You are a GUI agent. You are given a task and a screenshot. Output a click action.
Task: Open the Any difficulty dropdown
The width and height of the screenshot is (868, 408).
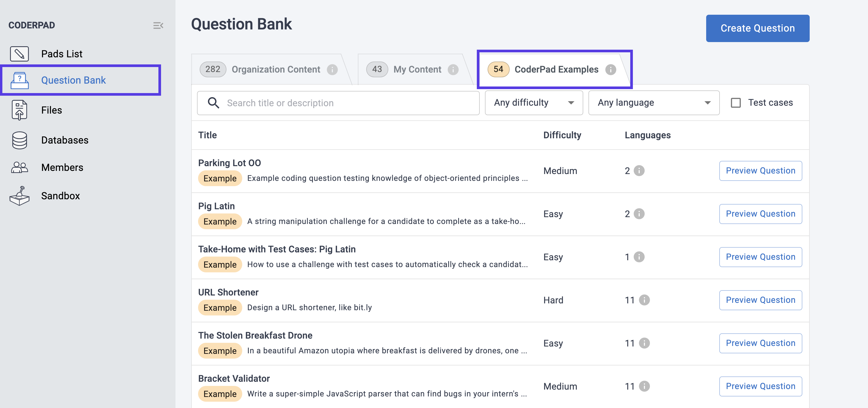[534, 103]
